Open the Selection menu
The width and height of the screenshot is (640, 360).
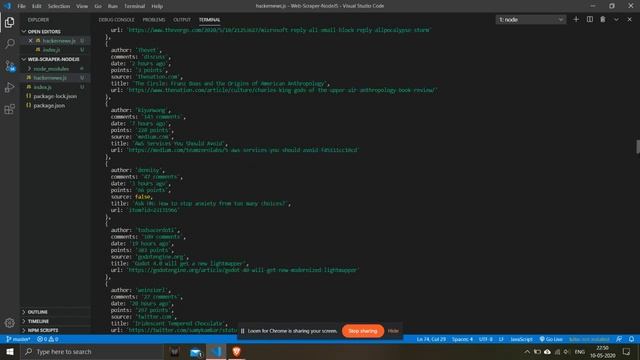pos(59,6)
